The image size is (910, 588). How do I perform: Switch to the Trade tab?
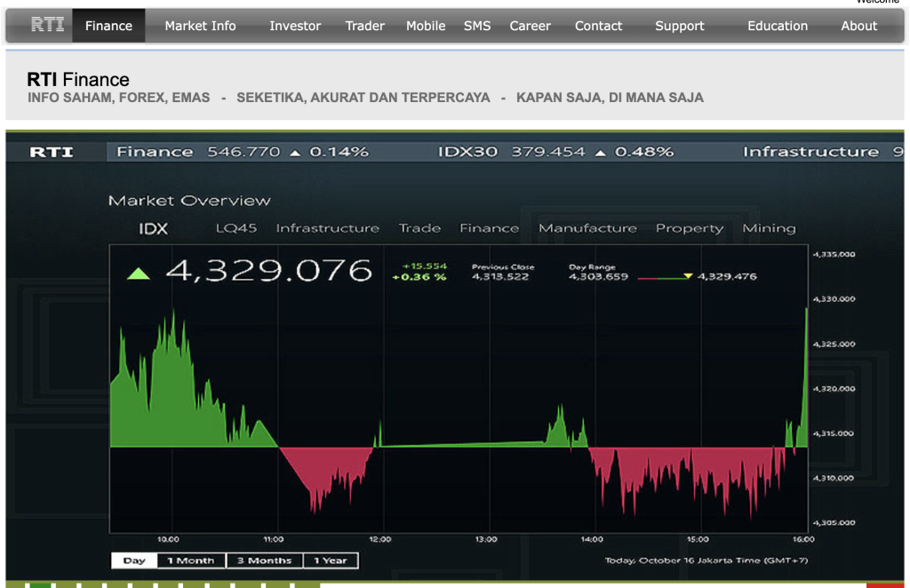[419, 228]
